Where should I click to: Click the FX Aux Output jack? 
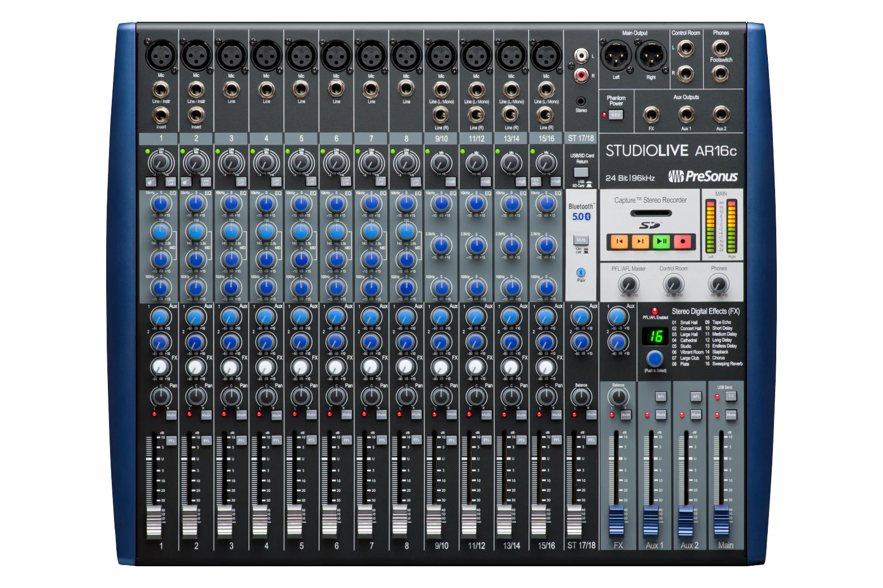coord(651,115)
